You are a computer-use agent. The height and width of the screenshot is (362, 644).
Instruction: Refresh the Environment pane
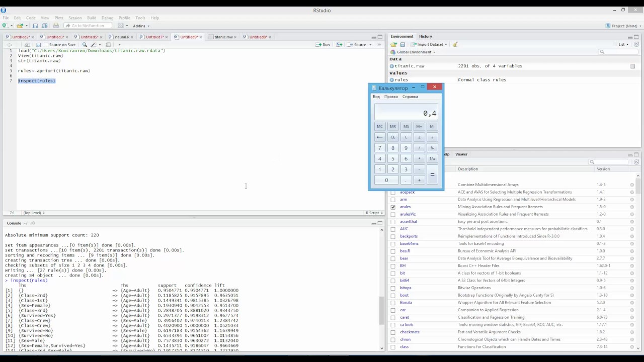pos(636,44)
